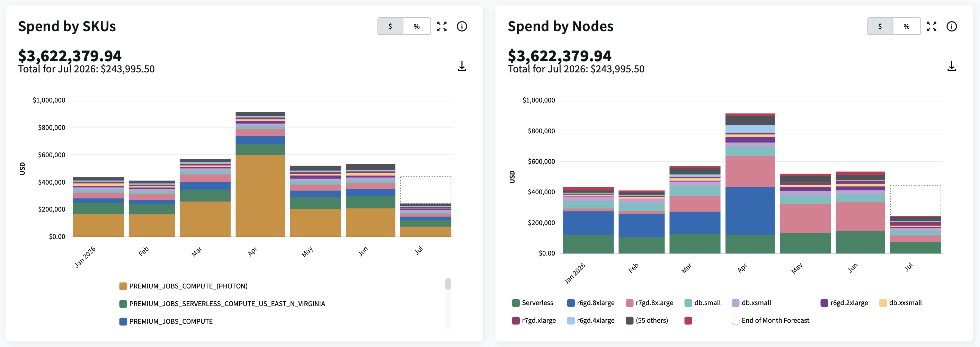This screenshot has height=347, width=980.
Task: Click the Jun bar in Spend by Nodes
Action: pyautogui.click(x=860, y=212)
